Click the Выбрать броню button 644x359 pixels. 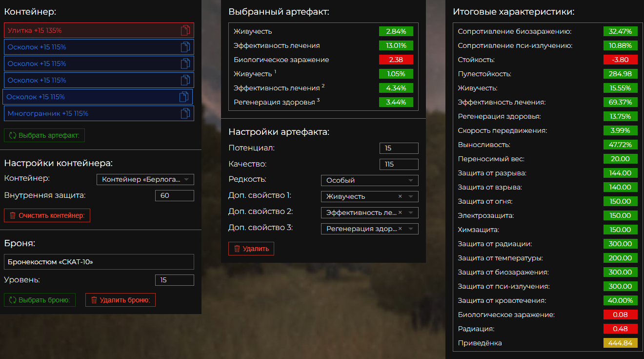pyautogui.click(x=40, y=300)
